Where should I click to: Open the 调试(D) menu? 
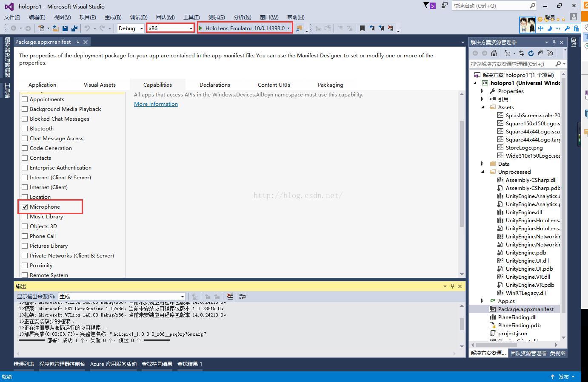point(139,17)
